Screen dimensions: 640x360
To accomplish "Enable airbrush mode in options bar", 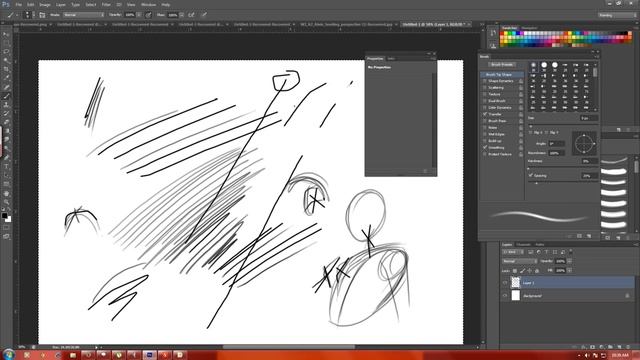I will [x=191, y=15].
